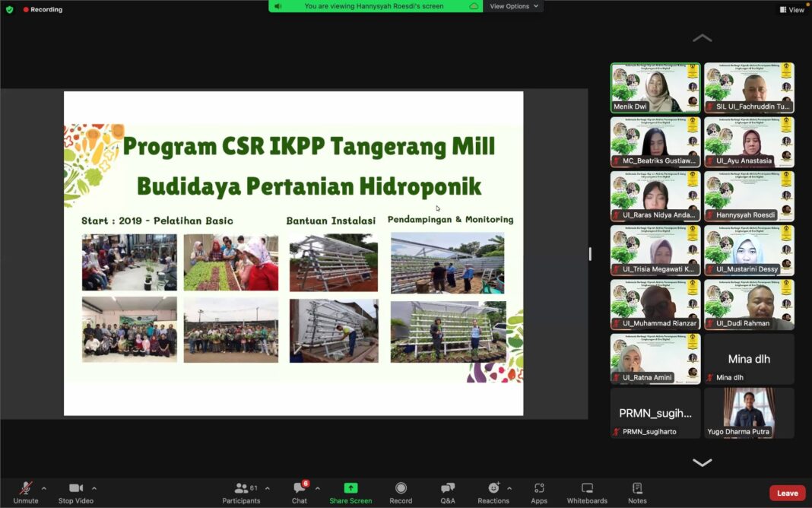The height and width of the screenshot is (508, 812).
Task: Open the Notes panel
Action: click(x=637, y=492)
